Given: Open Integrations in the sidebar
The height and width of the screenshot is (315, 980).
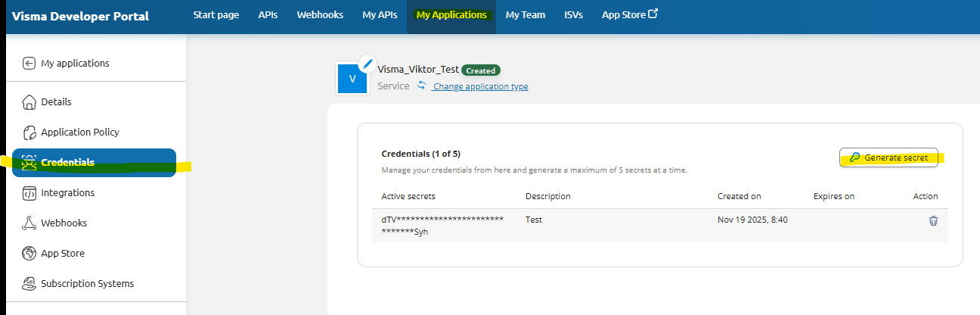Looking at the screenshot, I should [x=67, y=192].
